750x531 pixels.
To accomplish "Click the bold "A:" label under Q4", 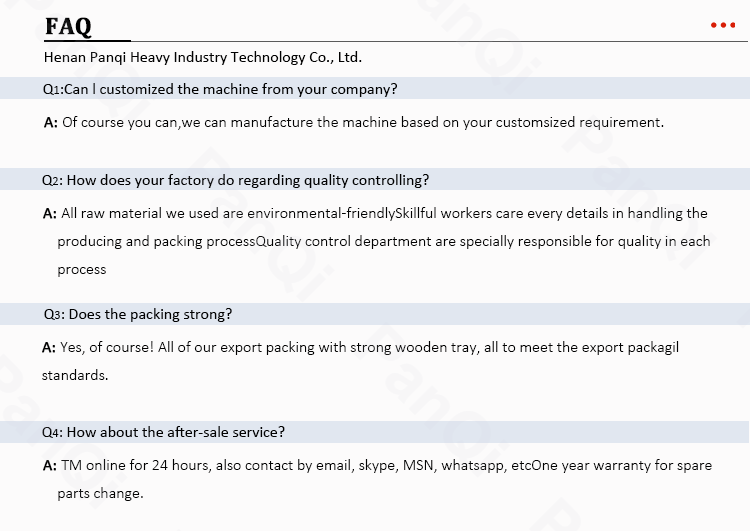I will pos(49,466).
